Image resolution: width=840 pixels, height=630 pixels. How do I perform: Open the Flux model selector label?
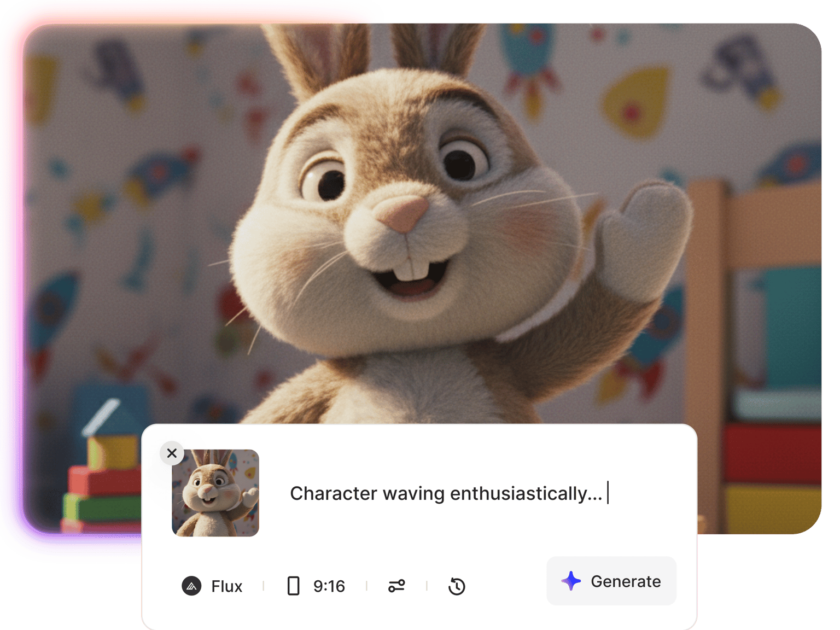click(226, 586)
